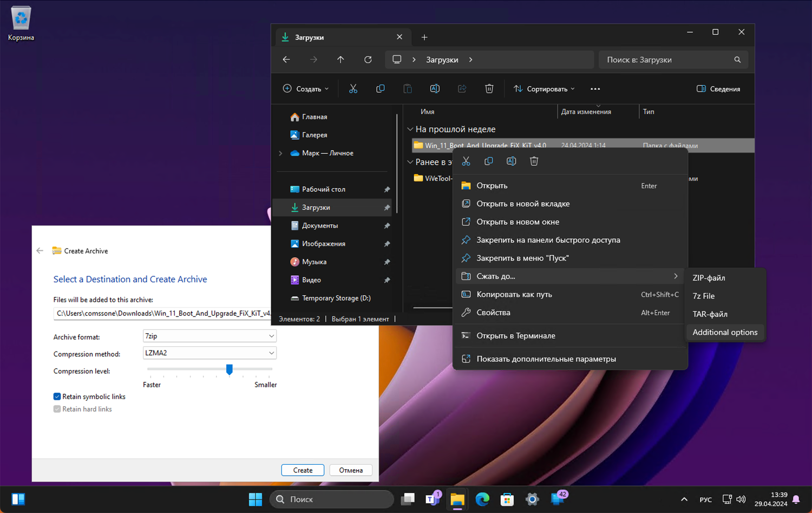
Task: Click the Cut scissors icon in Explorer toolbar
Action: click(x=353, y=89)
